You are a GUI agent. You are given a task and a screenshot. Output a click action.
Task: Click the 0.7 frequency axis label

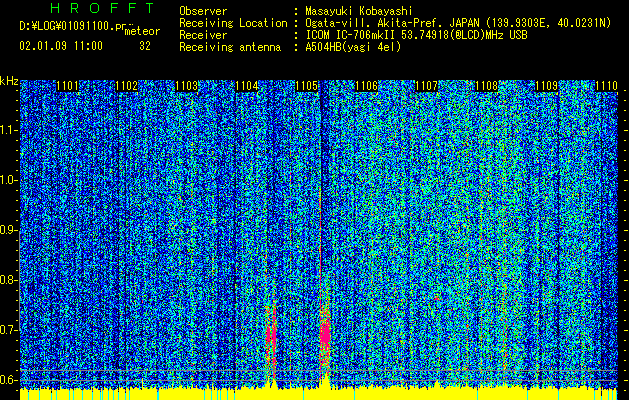point(8,330)
